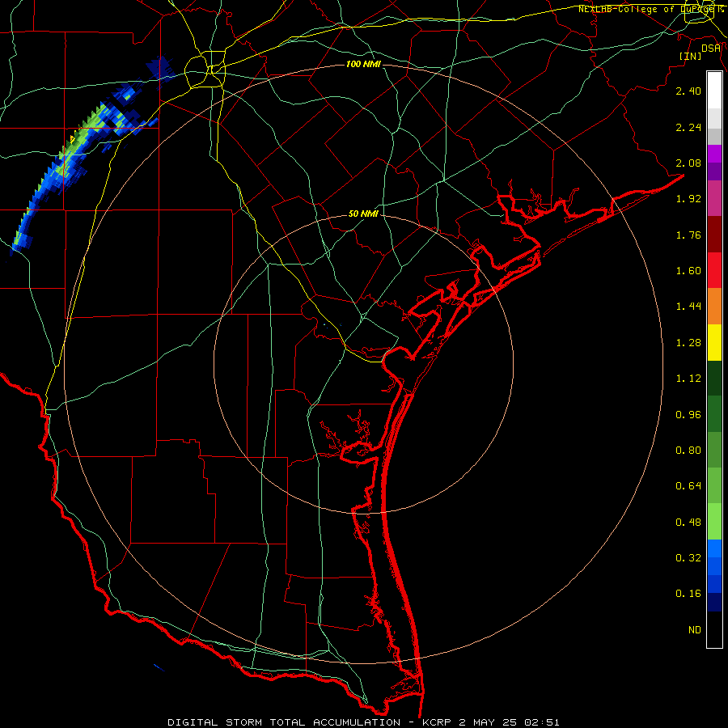Click the light green swatch in the color scale

tap(714, 522)
